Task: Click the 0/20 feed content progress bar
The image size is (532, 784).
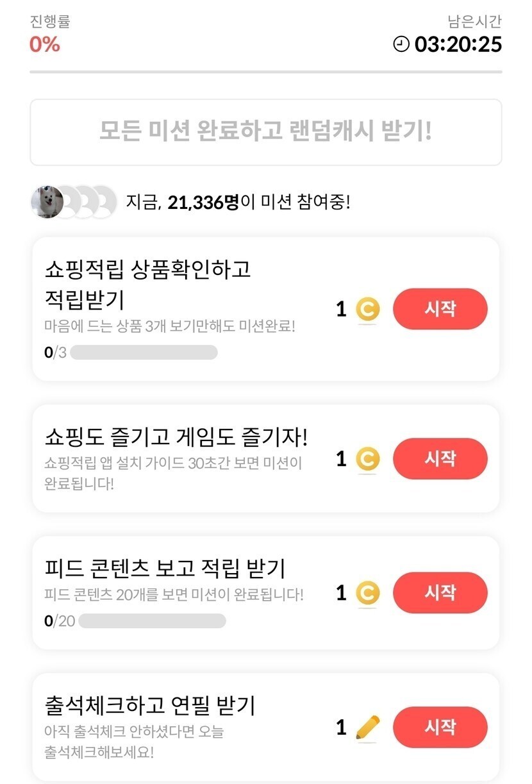Action: 152,621
